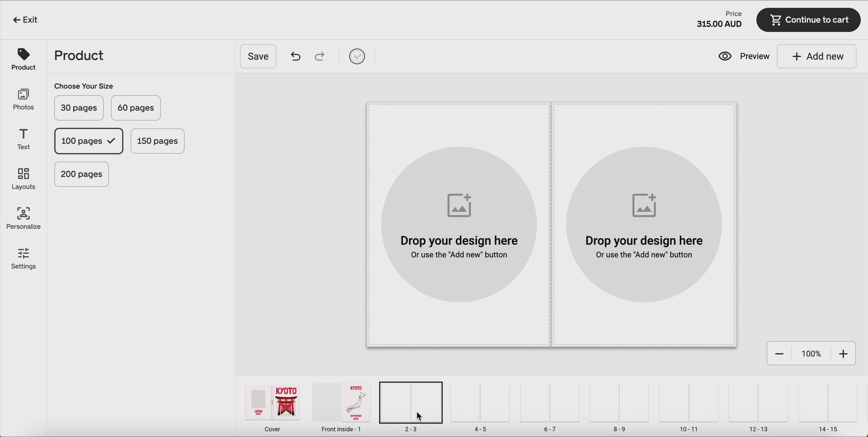The image size is (868, 437).
Task: Open the Settings sliders panel
Action: click(x=23, y=259)
